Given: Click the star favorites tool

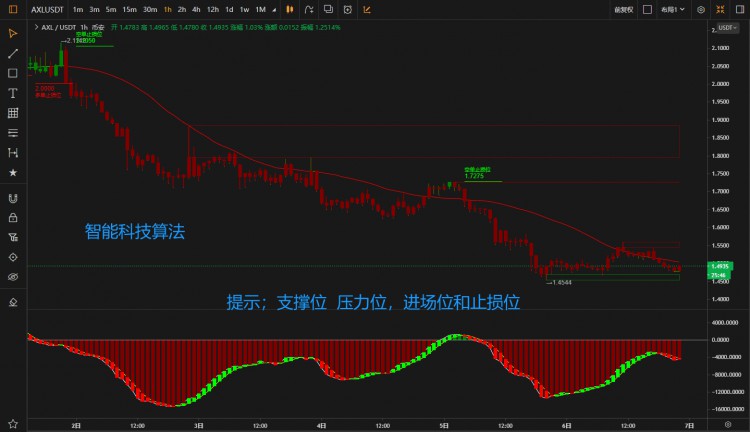Looking at the screenshot, I should coord(13,173).
